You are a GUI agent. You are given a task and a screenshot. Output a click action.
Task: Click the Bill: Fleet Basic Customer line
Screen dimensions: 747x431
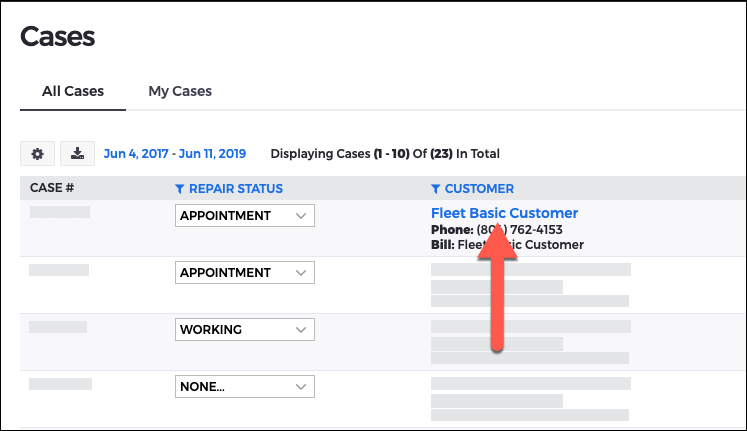click(507, 245)
